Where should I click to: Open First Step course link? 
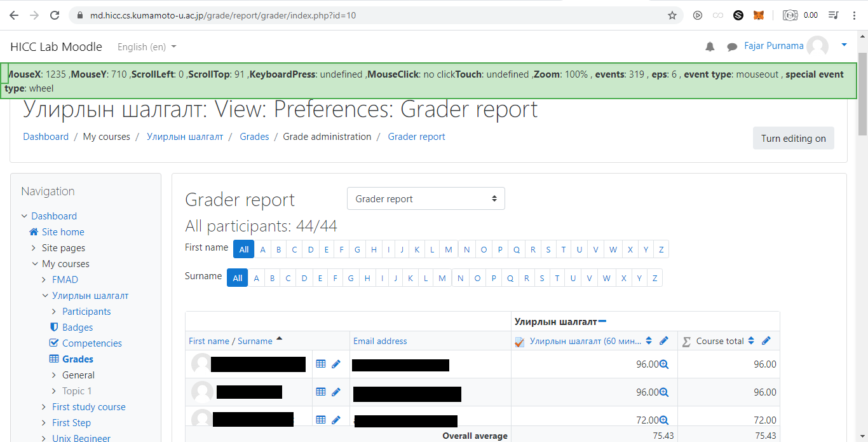71,423
